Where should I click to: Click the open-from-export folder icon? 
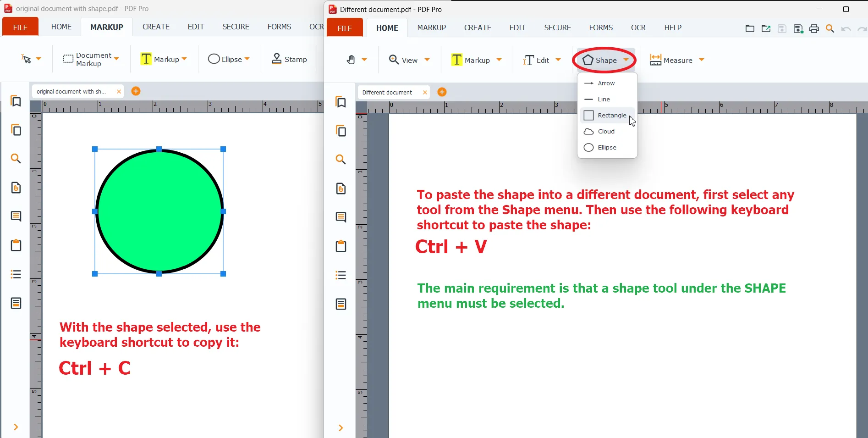click(766, 28)
